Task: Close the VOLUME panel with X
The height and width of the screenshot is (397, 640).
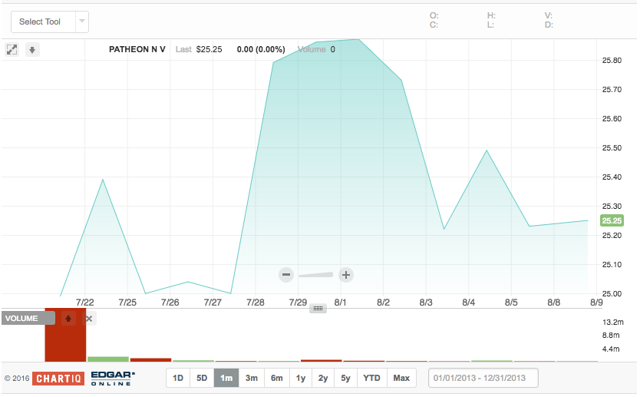Action: 89,318
